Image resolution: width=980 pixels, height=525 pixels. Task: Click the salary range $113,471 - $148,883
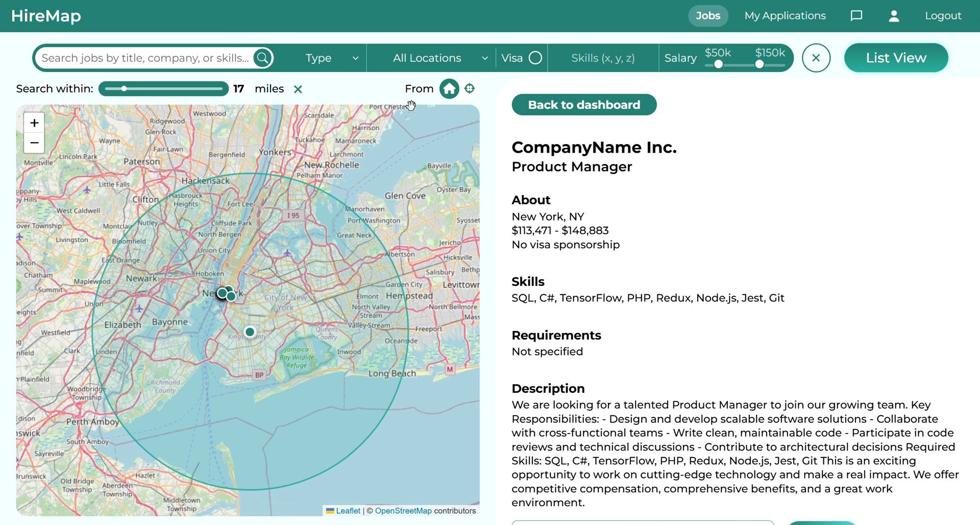560,231
